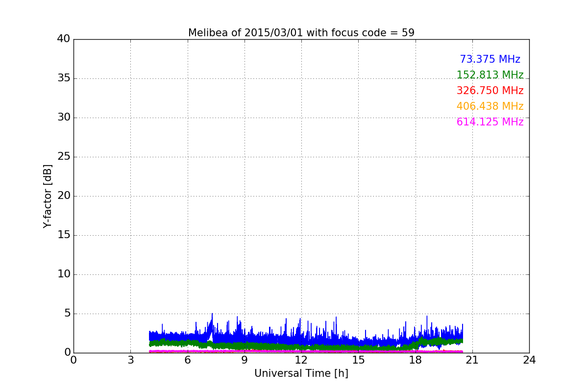Viewport: 588px width, 392px height.
Task: Click the x-axis tick label 12
Action: (301, 360)
